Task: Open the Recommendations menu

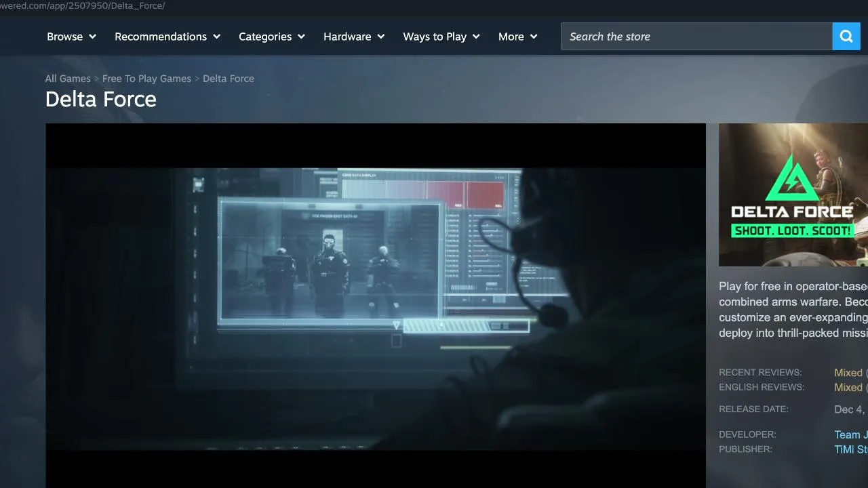Action: point(167,37)
